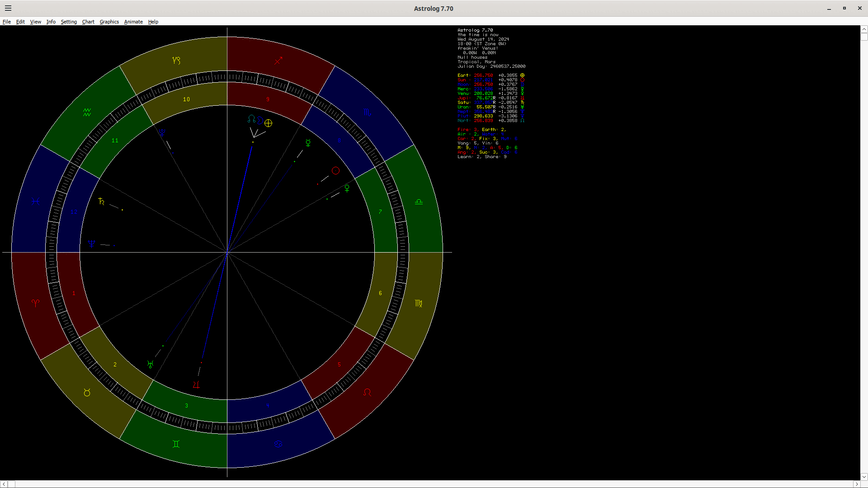Open the File menu
Screen dimensions: 868x488
7,22
